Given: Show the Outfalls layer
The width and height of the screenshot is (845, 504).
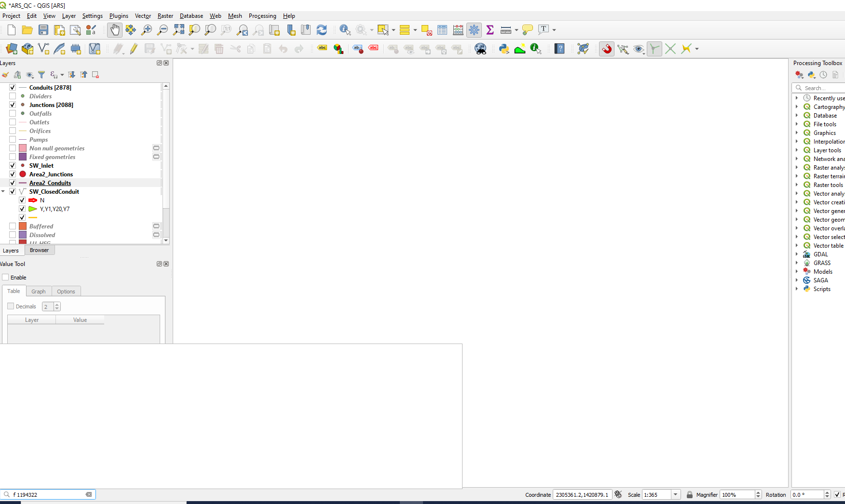Looking at the screenshot, I should click(x=12, y=113).
